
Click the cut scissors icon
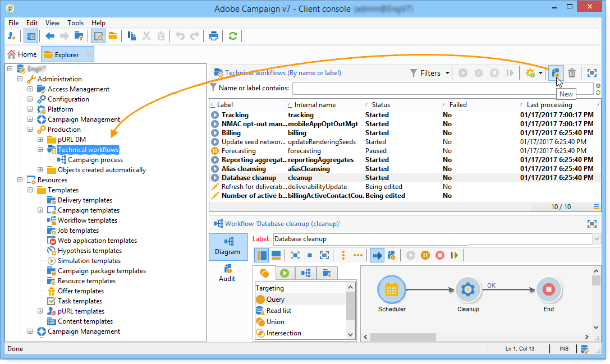tap(146, 36)
